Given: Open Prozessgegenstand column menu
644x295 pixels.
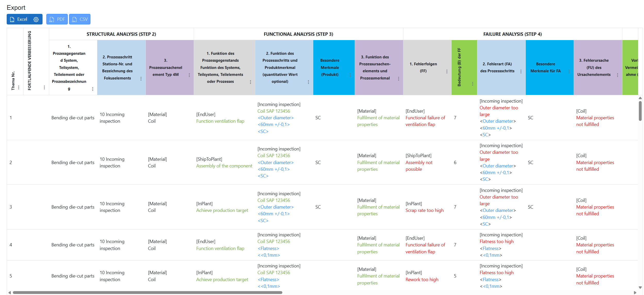Looking at the screenshot, I should click(x=92, y=89).
